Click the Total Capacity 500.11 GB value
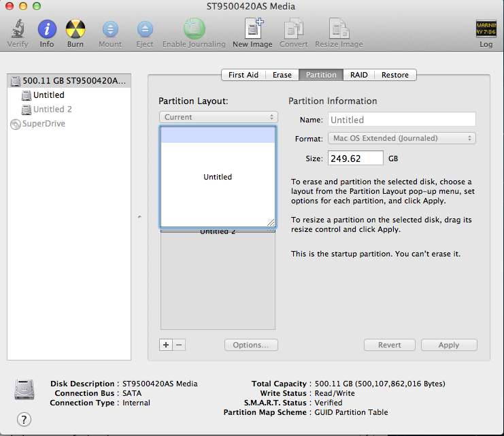Image resolution: width=504 pixels, height=436 pixels. [380, 384]
